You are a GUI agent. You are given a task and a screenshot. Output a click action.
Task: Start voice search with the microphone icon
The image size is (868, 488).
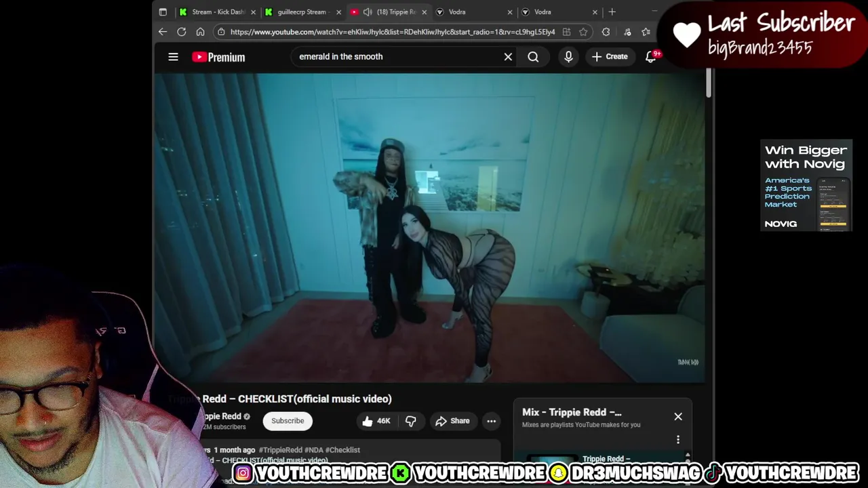point(568,57)
